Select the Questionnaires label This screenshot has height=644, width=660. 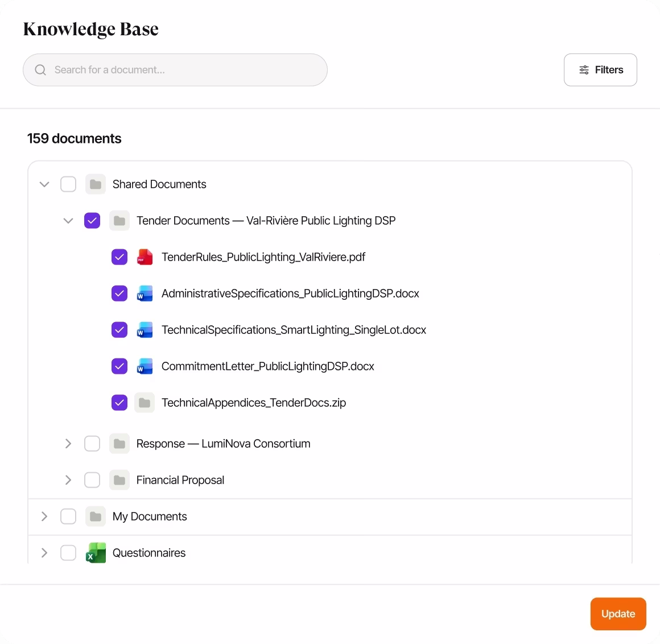[149, 552]
